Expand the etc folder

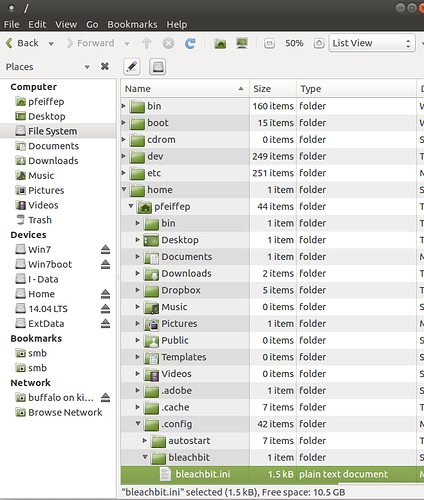pos(124,173)
